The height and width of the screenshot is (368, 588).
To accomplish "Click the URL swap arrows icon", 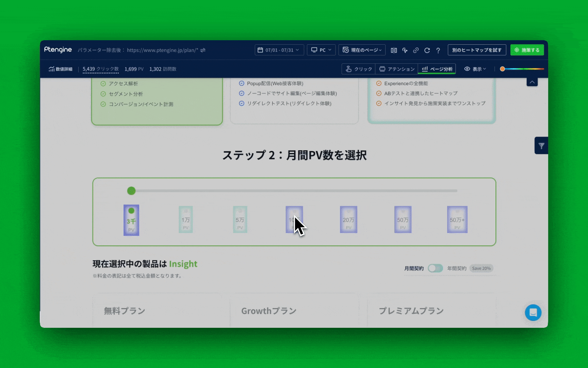I will coord(203,50).
